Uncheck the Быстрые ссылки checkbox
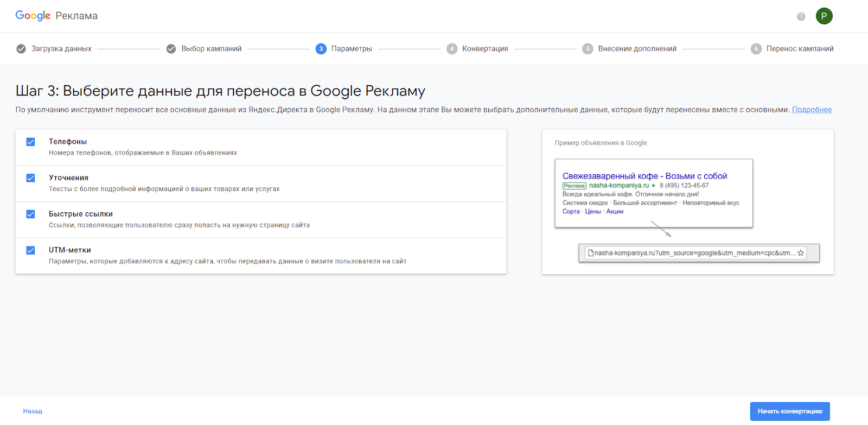 (x=30, y=214)
